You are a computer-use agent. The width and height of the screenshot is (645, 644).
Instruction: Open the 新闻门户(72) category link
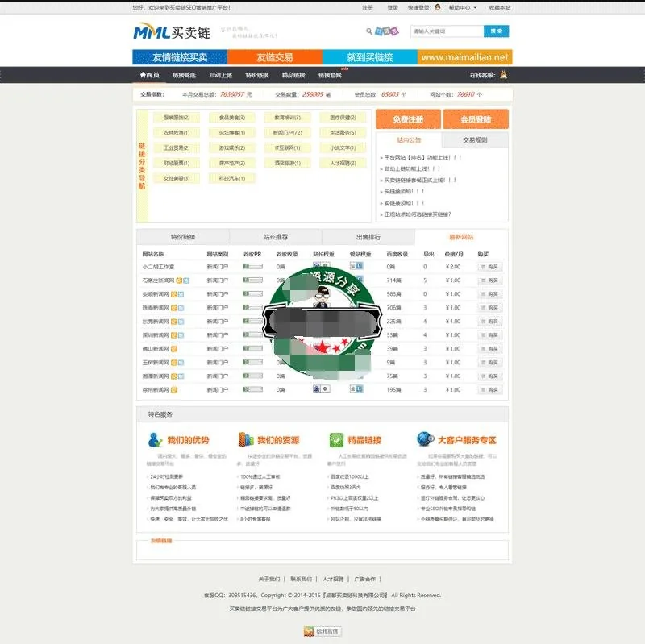pyautogui.click(x=287, y=133)
